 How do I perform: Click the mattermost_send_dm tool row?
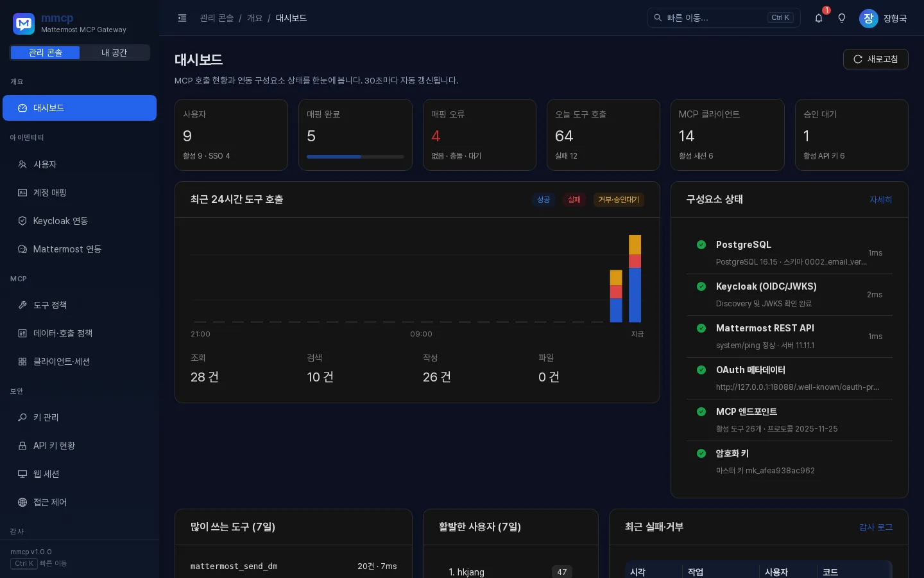coord(293,566)
